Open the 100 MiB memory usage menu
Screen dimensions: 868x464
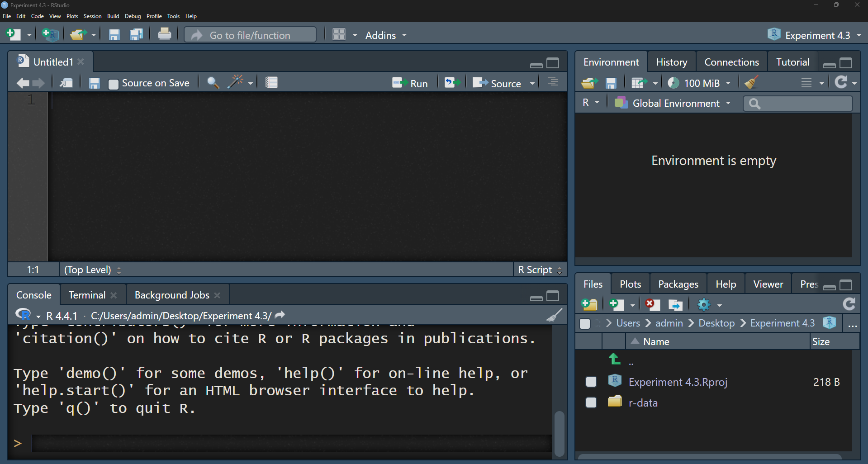point(699,83)
